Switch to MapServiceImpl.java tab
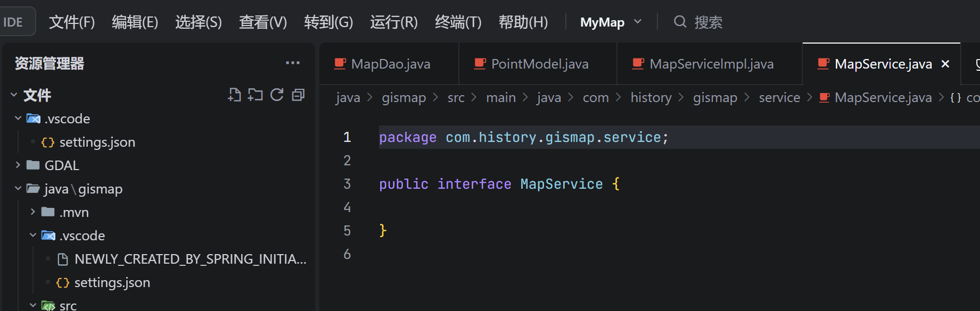Image resolution: width=980 pixels, height=311 pixels. click(x=712, y=64)
